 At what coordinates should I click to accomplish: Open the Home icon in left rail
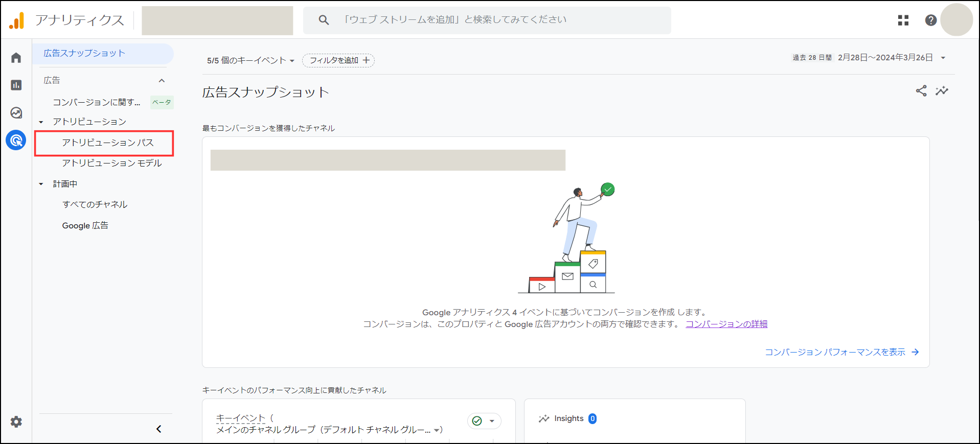coord(16,58)
